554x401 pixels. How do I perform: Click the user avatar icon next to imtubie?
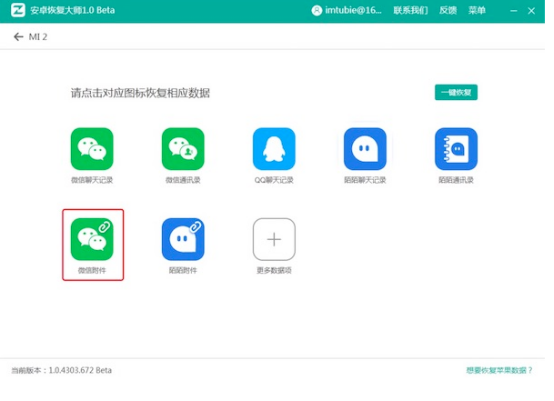click(317, 10)
